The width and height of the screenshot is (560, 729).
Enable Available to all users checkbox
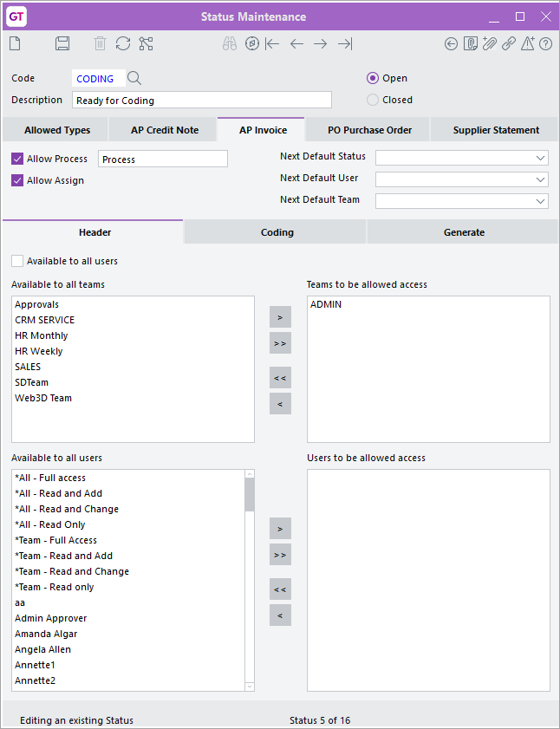(17, 261)
